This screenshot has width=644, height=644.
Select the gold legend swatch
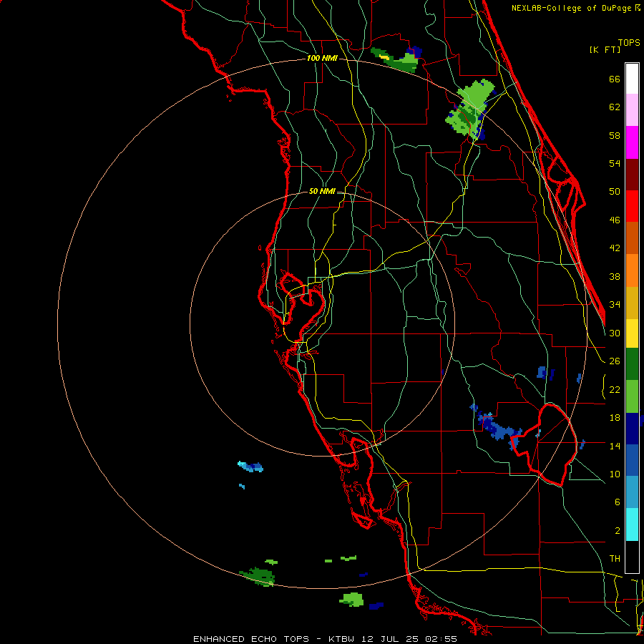632,303
